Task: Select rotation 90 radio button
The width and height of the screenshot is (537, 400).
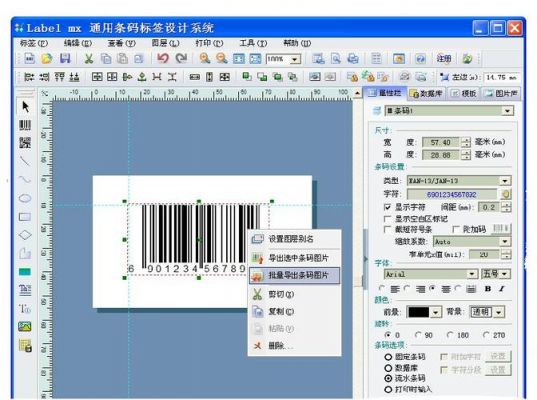Action: [x=418, y=335]
